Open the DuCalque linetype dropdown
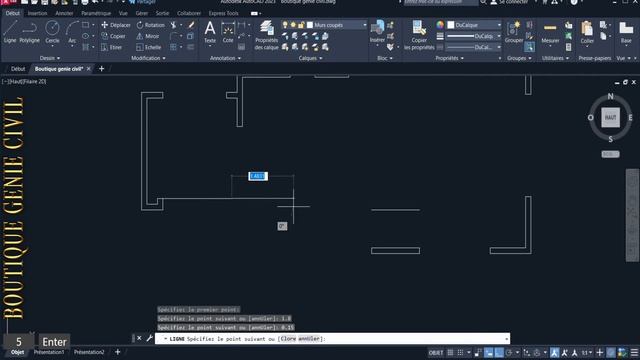This screenshot has height=360, width=640. click(499, 47)
